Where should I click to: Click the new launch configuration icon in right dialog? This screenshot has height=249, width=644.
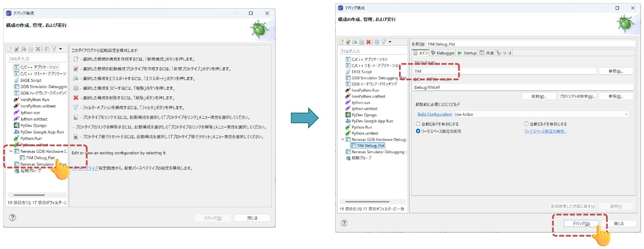tap(341, 42)
